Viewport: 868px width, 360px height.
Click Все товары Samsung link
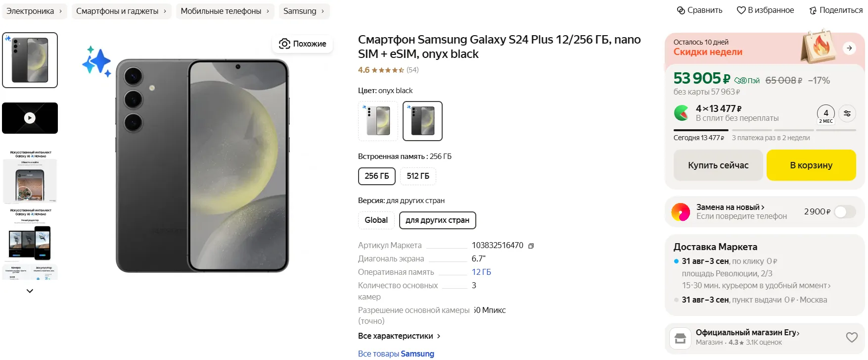(396, 354)
